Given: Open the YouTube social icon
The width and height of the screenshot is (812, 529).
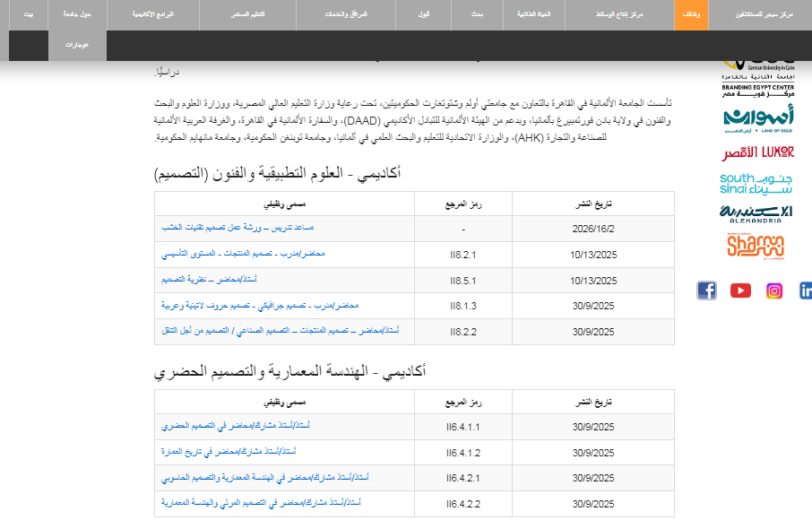Looking at the screenshot, I should 740,291.
